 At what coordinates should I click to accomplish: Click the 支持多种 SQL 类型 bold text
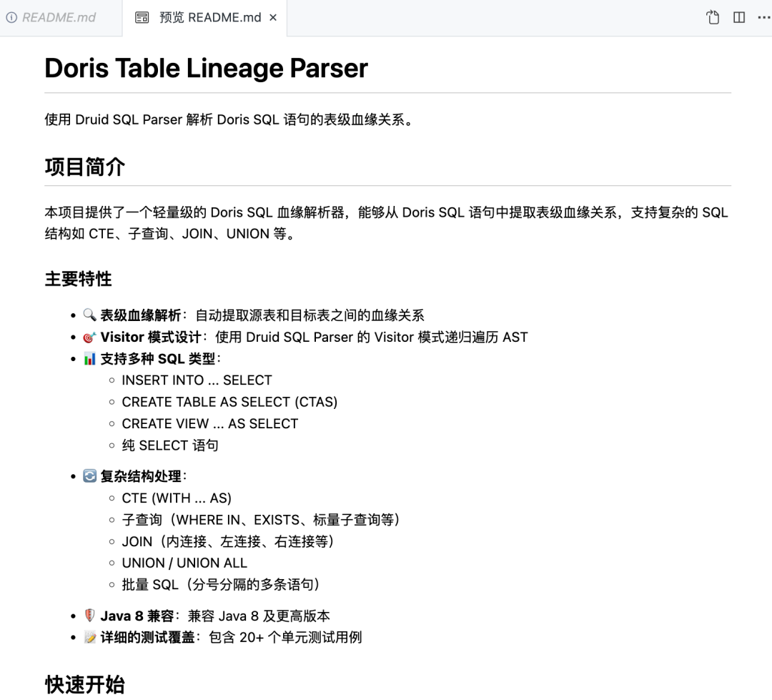(x=157, y=359)
